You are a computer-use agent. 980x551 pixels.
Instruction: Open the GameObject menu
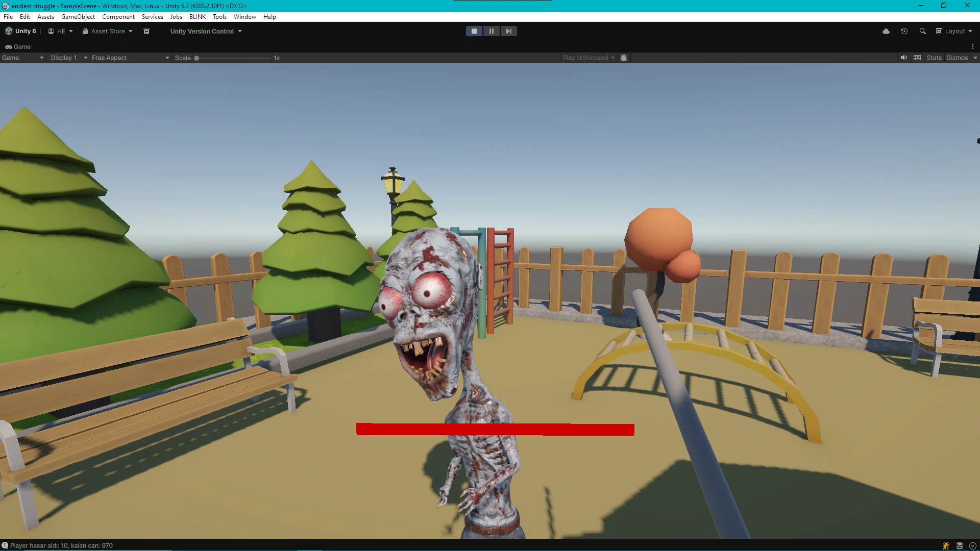pos(78,17)
